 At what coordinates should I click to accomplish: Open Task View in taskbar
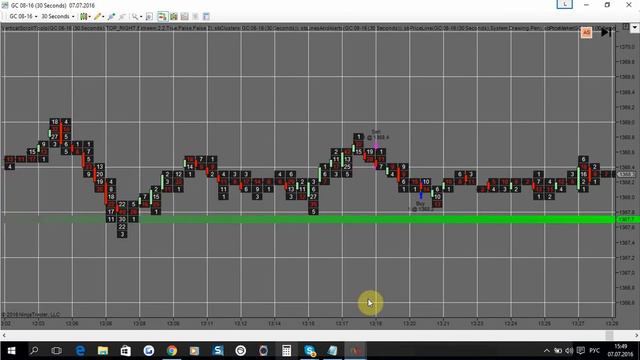pos(57,350)
